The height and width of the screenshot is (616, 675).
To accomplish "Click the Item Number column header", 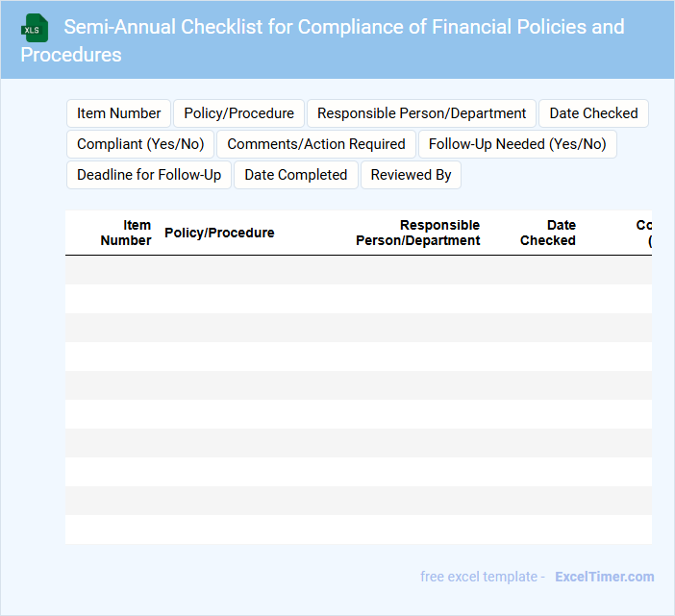I will click(x=126, y=233).
